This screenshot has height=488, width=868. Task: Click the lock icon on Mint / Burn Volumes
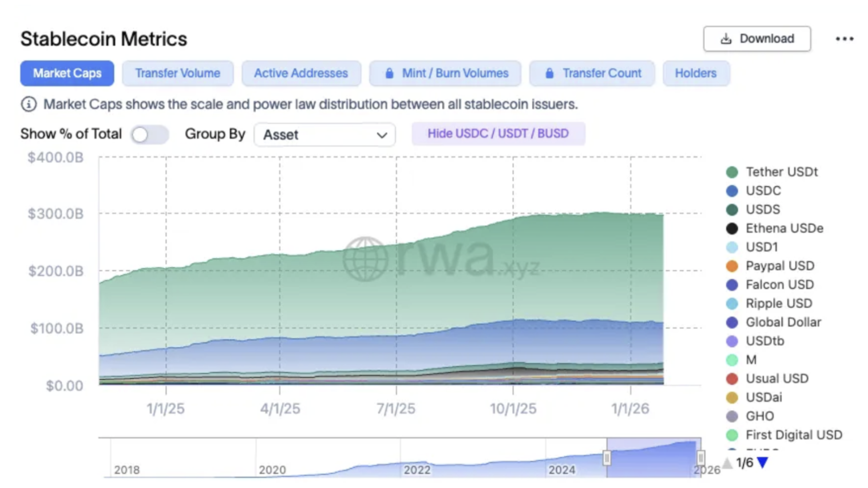click(x=389, y=73)
